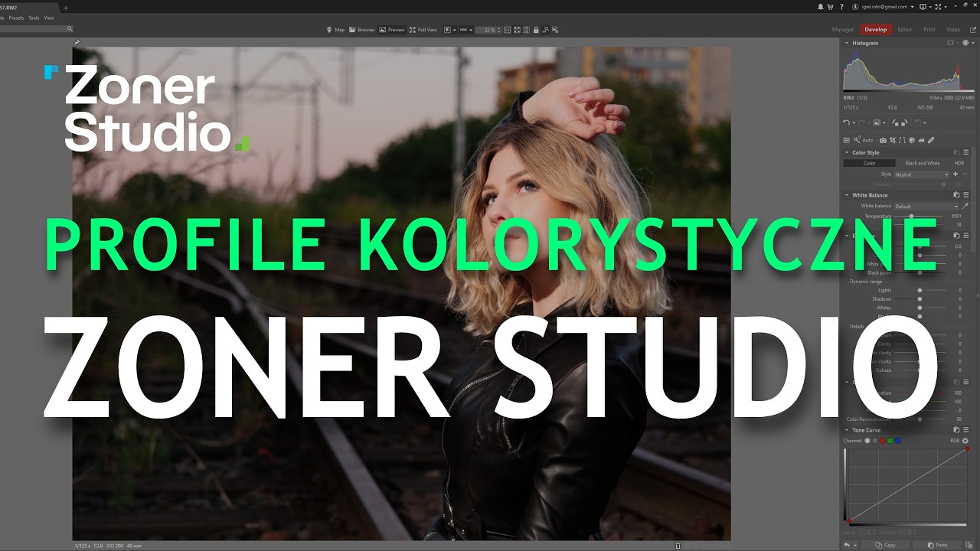The image size is (980, 551).
Task: Pick white balance with eyedropper
Action: pos(965,206)
